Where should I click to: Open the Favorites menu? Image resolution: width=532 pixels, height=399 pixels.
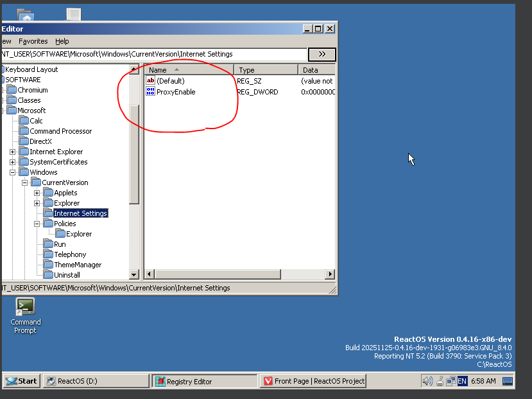[33, 41]
